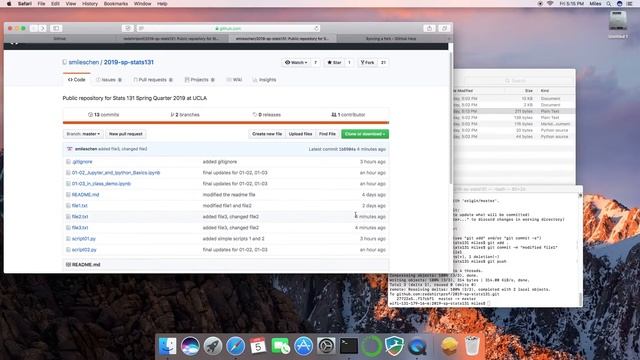Open the File menu in menu bar
The height and width of the screenshot is (360, 640).
click(41, 4)
